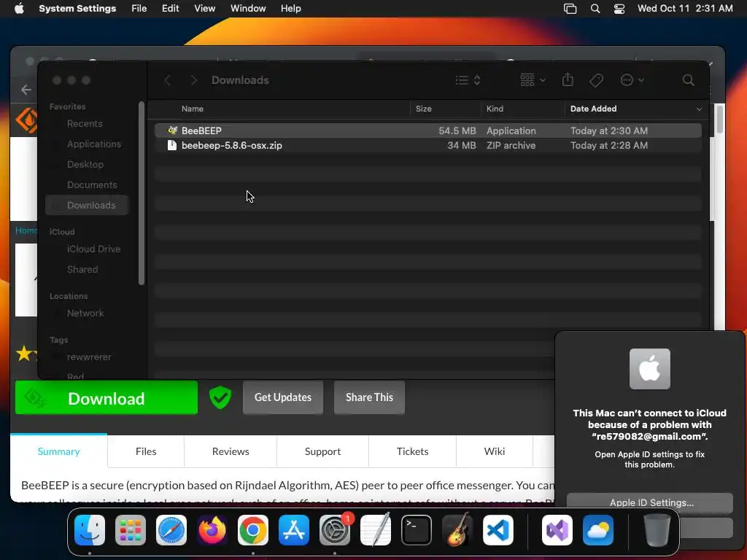Screen dimensions: 747x560
Task: Open Launchpad in the Dock
Action: [x=131, y=530]
